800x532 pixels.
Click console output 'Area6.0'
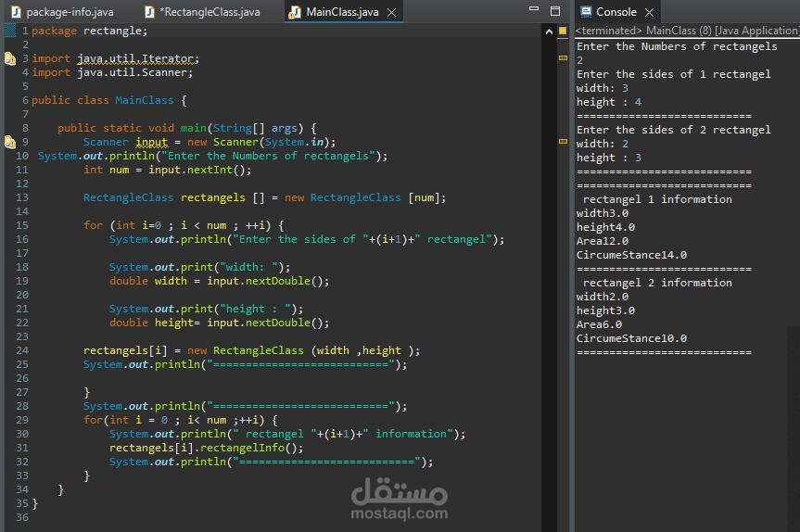click(599, 324)
